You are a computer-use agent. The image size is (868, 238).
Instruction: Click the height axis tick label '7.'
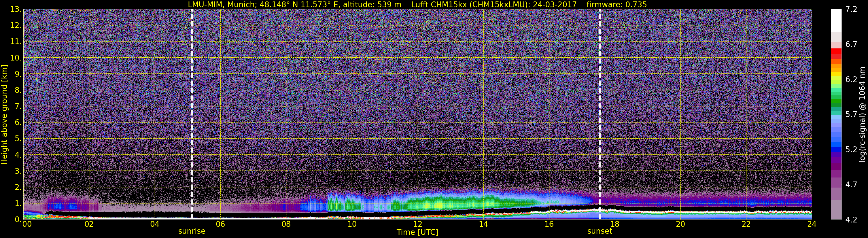[x=18, y=106]
